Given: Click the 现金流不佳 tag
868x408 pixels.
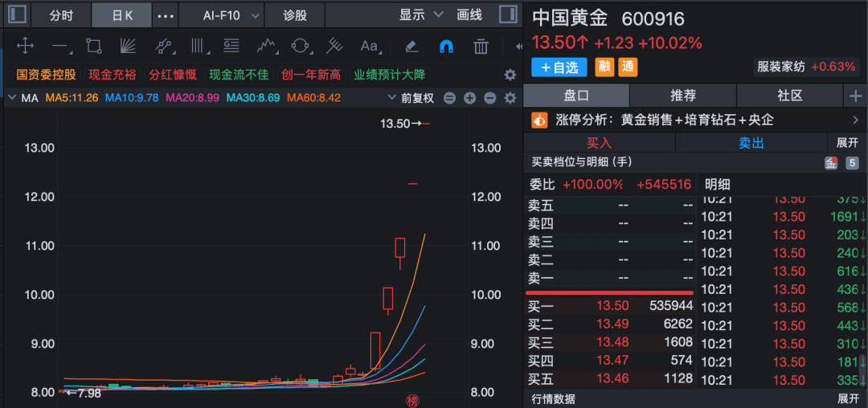Looking at the screenshot, I should click(x=239, y=75).
